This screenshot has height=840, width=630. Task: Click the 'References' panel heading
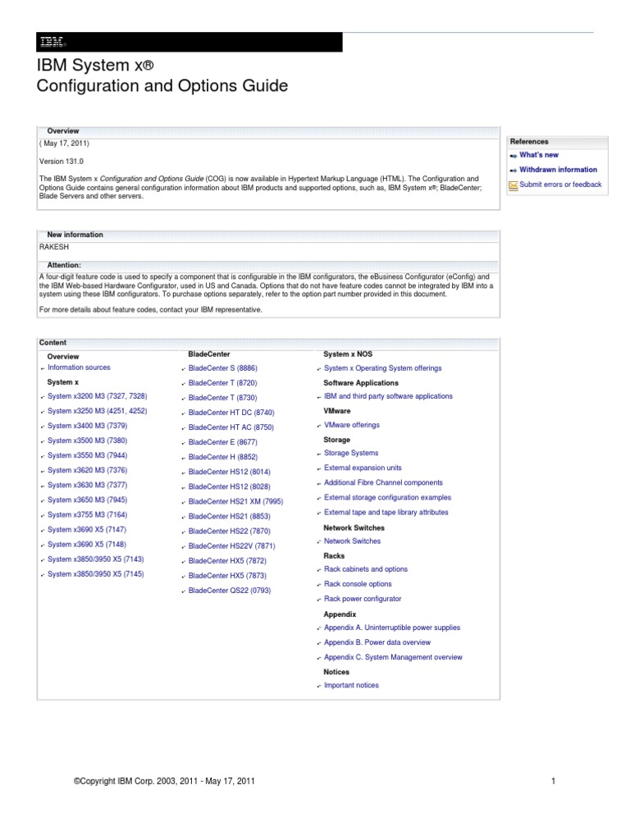(529, 142)
